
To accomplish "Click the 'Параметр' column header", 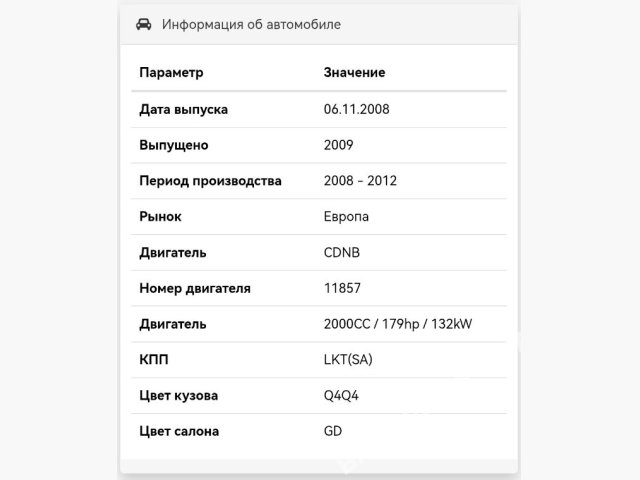I will [x=171, y=73].
